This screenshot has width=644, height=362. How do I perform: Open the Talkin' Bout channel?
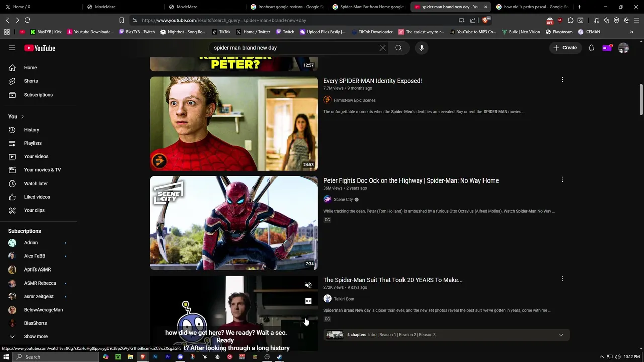coord(344,299)
